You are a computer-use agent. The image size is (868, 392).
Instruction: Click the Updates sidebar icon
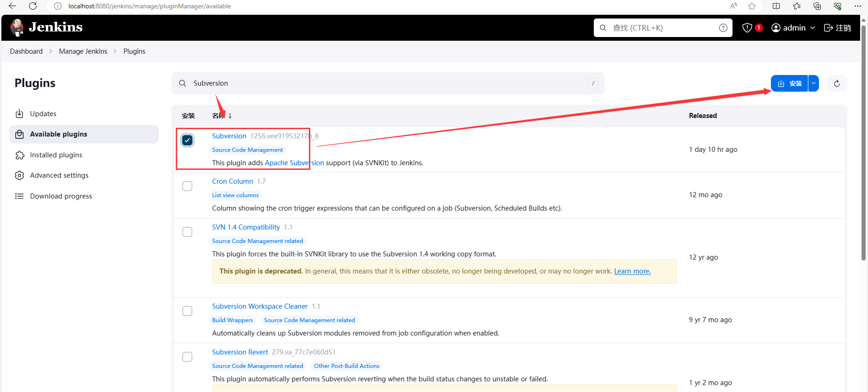tap(19, 114)
